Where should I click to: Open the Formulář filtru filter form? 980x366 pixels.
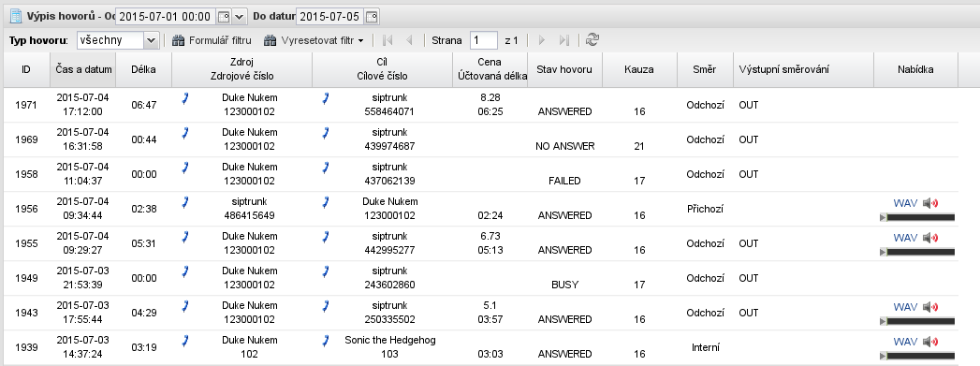(212, 40)
